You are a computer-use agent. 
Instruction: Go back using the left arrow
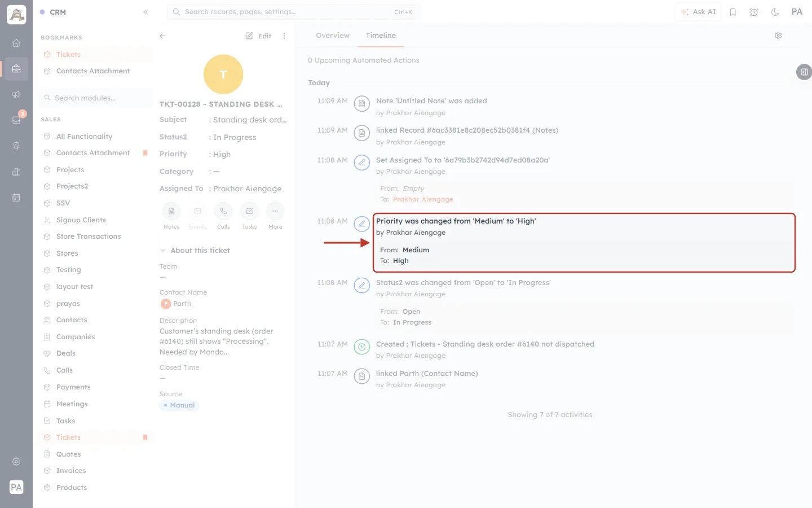[162, 36]
